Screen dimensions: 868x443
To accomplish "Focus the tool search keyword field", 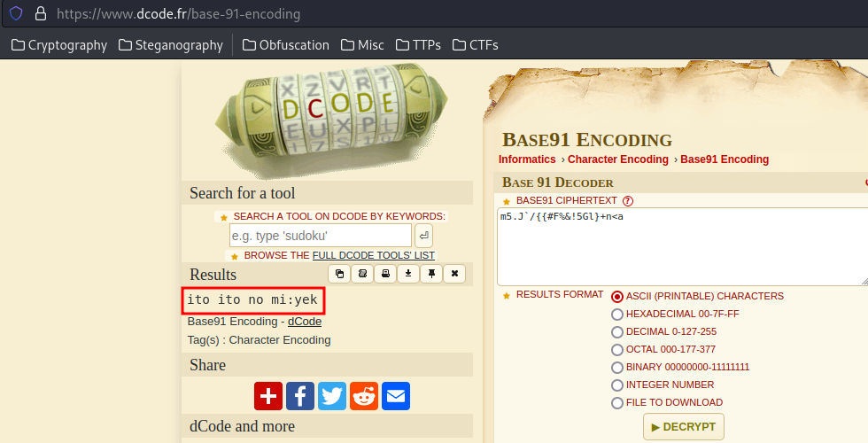I will 321,236.
